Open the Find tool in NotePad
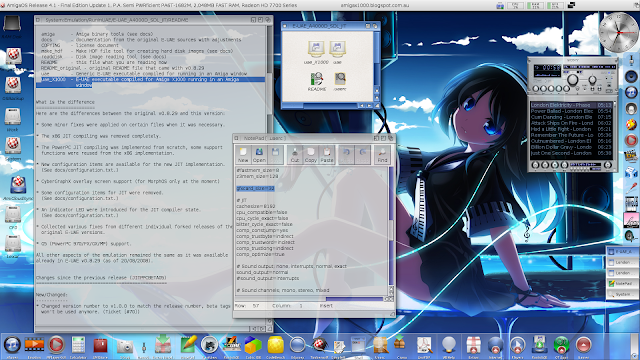Viewport: 640px width, 360px height. click(x=382, y=155)
